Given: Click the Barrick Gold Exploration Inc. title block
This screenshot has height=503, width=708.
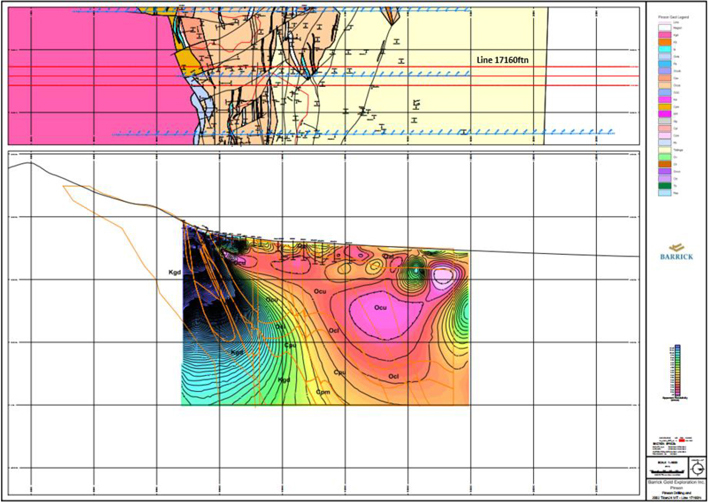Looking at the screenshot, I should (672, 482).
